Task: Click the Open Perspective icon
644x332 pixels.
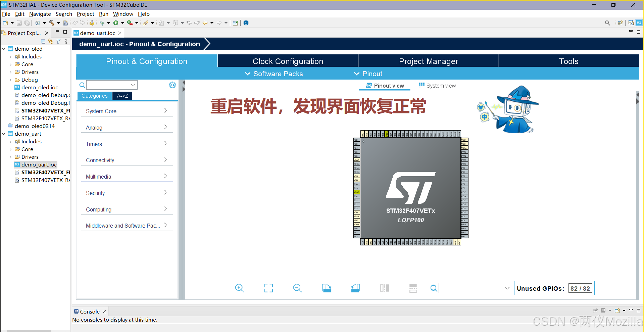Action: (x=620, y=23)
